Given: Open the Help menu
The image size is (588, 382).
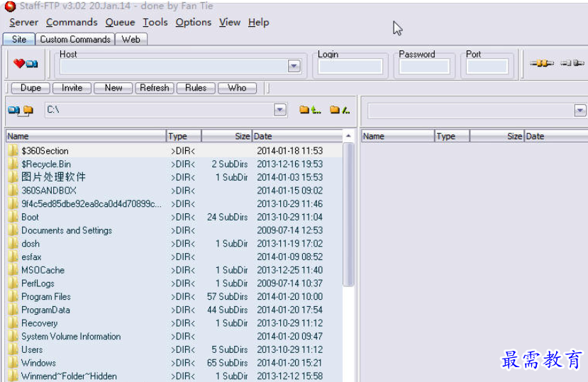Looking at the screenshot, I should (x=258, y=23).
